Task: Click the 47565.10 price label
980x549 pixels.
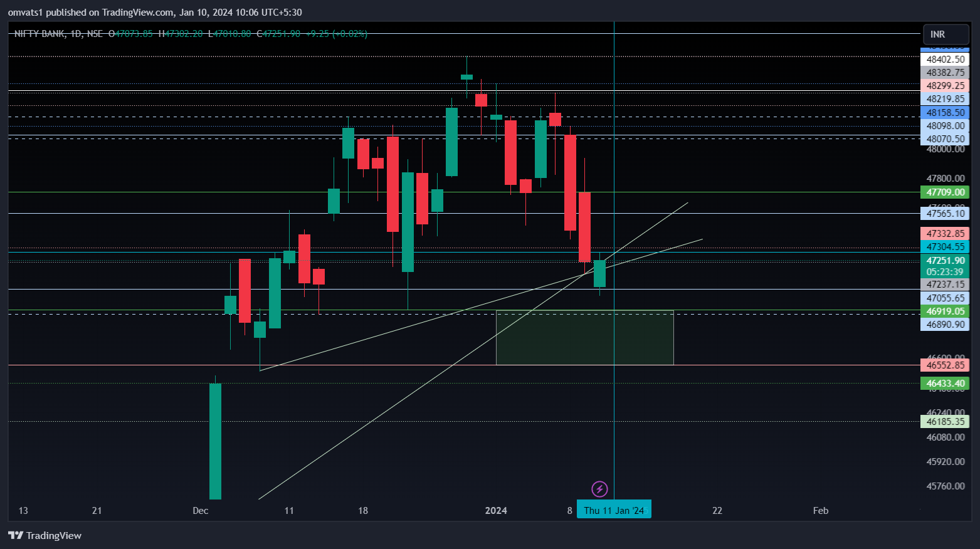Action: pyautogui.click(x=945, y=214)
